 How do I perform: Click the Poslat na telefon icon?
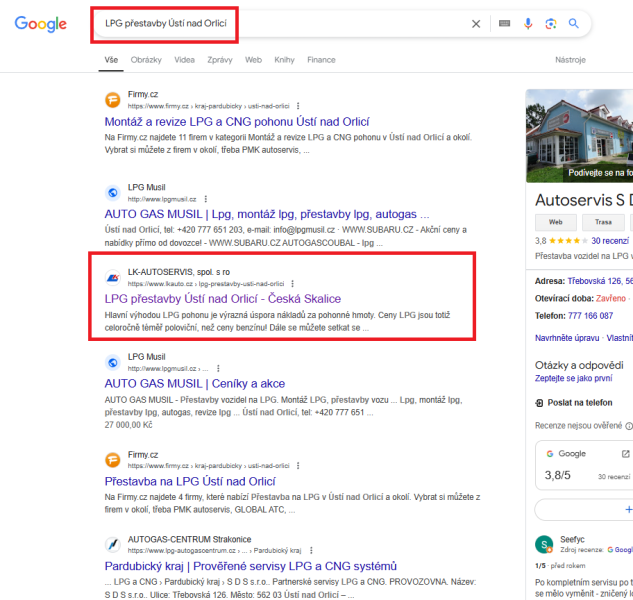pos(539,403)
